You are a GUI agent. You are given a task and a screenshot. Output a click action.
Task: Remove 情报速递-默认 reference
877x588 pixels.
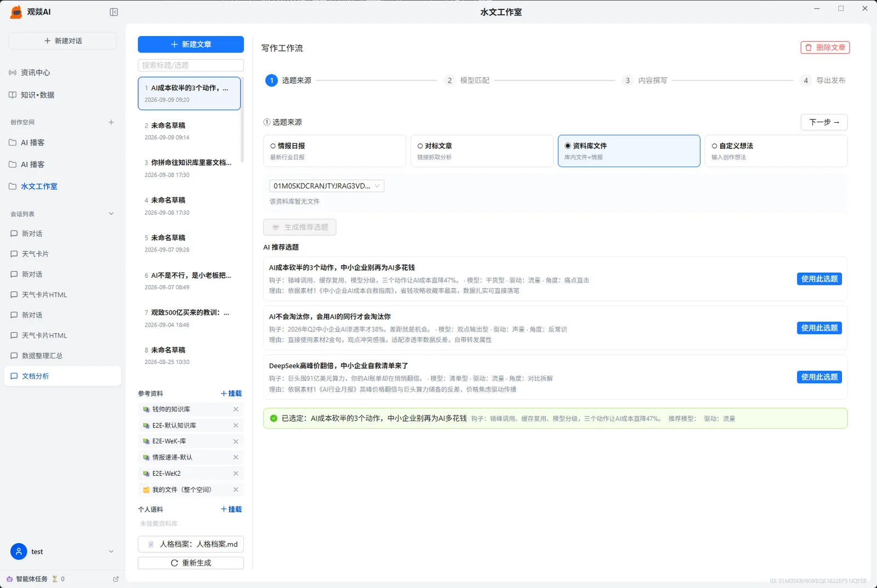click(x=236, y=457)
